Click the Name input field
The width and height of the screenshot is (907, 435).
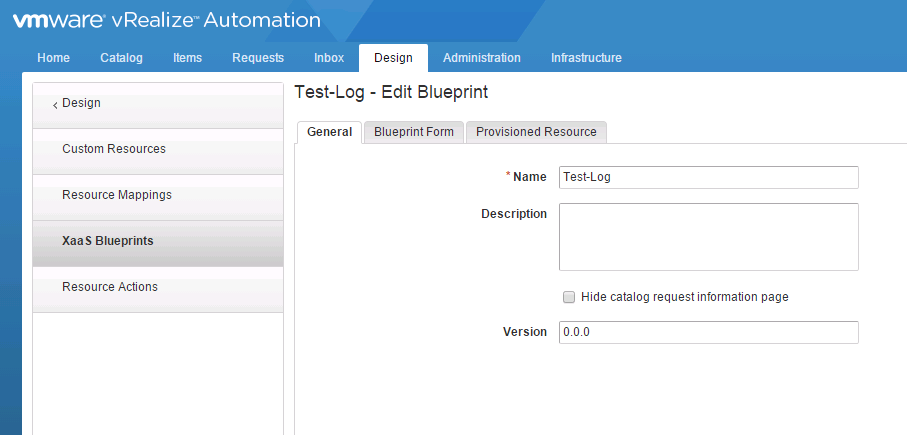tap(709, 178)
